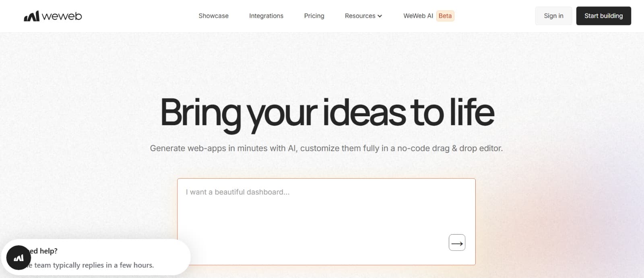Click the "Bring your ideas to life" headline

(x=327, y=113)
